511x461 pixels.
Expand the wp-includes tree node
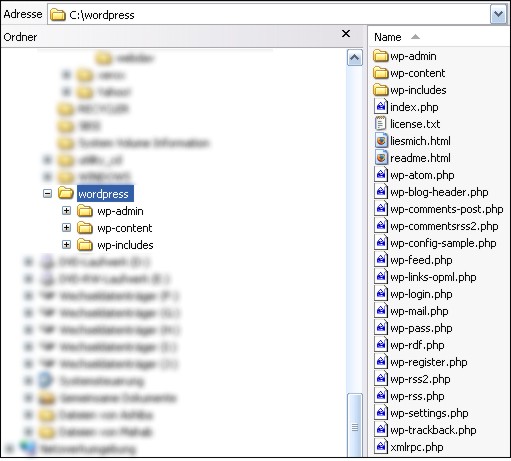[x=66, y=244]
